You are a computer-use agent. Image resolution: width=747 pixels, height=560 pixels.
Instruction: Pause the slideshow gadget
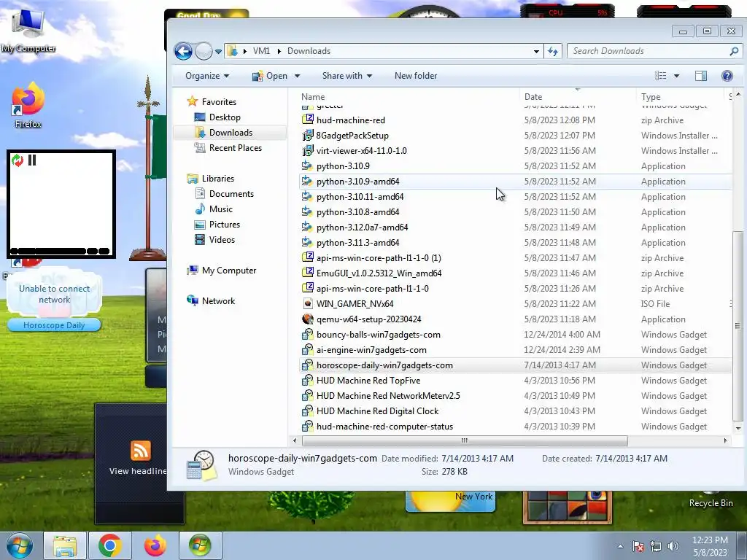pyautogui.click(x=32, y=160)
